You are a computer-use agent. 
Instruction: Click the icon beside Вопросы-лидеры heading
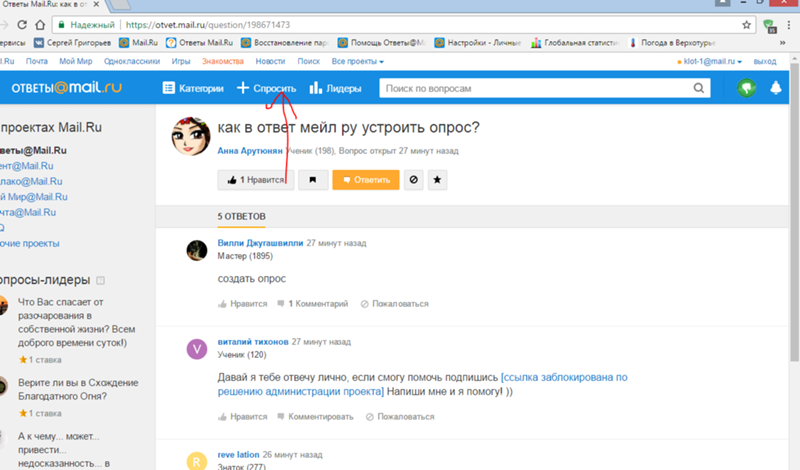pyautogui.click(x=101, y=280)
